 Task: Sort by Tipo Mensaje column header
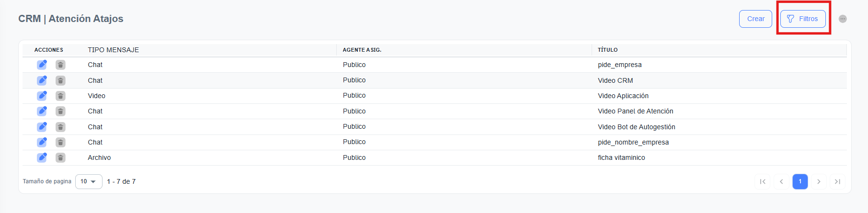(114, 50)
